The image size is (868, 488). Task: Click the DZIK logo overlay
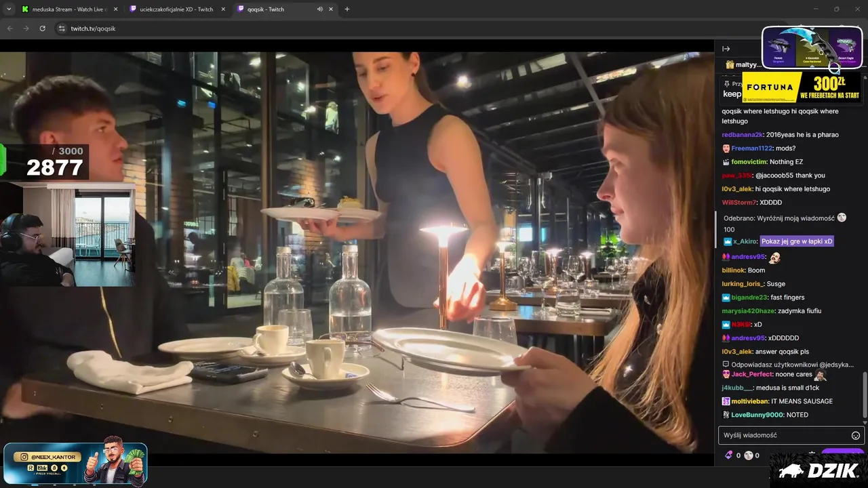pyautogui.click(x=818, y=470)
